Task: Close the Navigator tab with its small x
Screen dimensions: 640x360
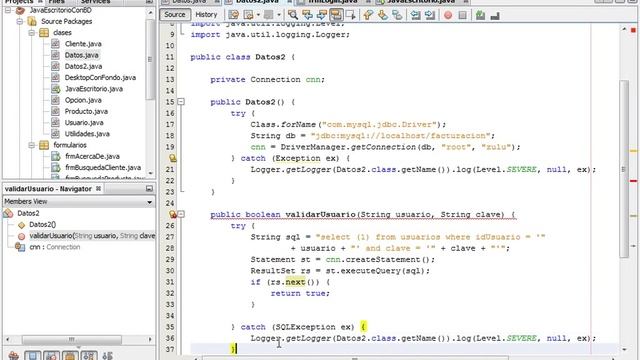Action: coord(98,189)
